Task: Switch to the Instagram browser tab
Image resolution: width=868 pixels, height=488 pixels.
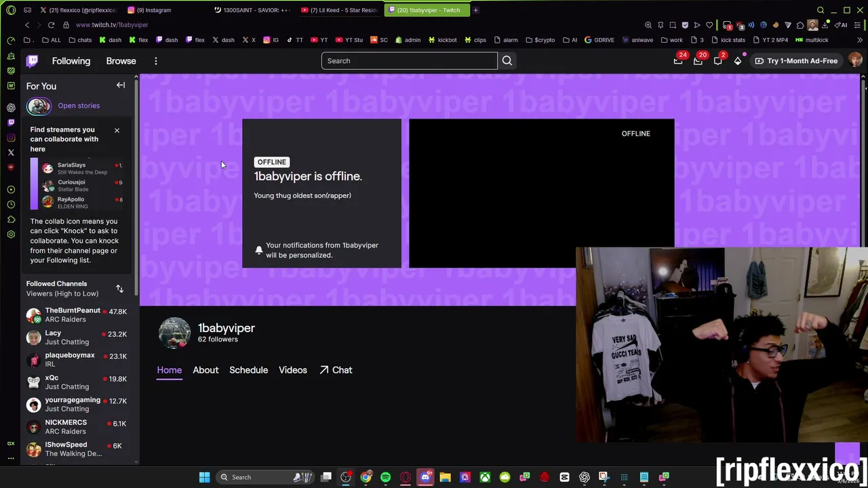Action: (166, 10)
